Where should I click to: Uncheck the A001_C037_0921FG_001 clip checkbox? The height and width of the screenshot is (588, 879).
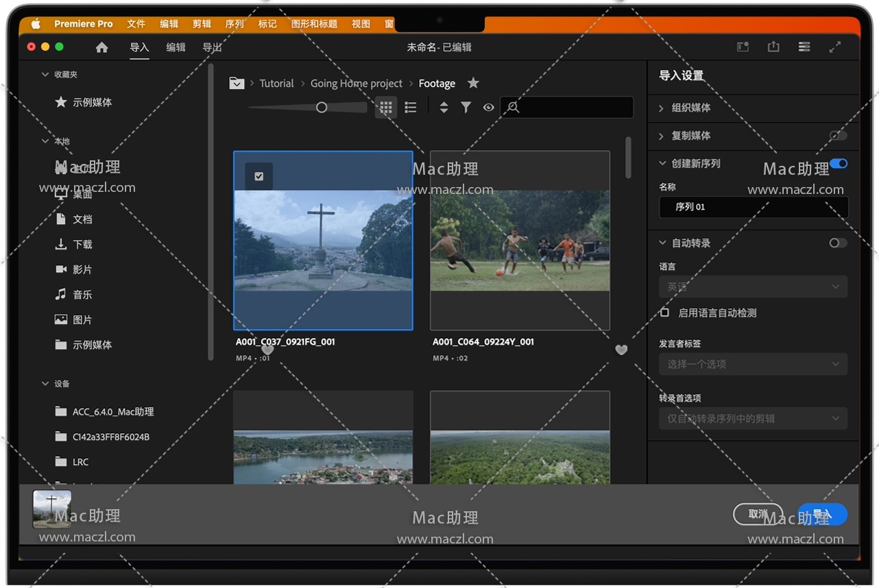coord(258,176)
